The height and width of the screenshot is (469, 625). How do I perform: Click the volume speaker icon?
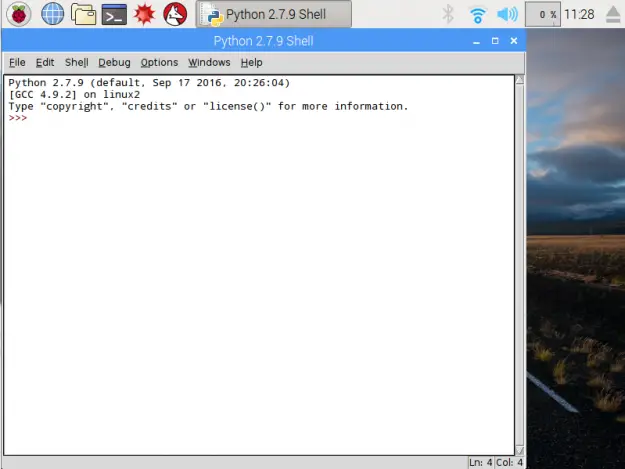pyautogui.click(x=507, y=15)
